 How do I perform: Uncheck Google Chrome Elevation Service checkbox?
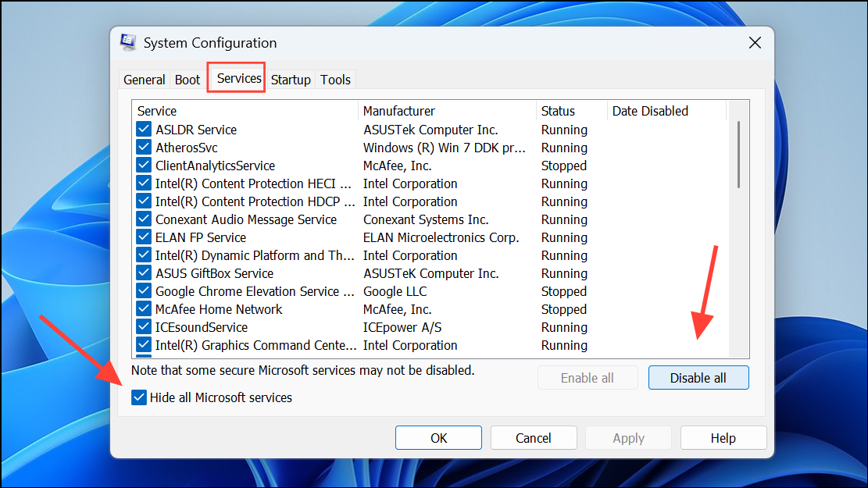144,291
